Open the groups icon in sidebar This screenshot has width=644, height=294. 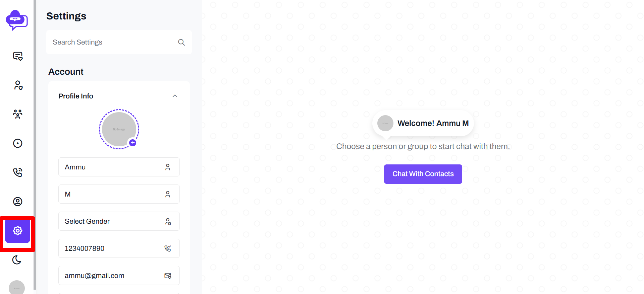[x=17, y=114]
